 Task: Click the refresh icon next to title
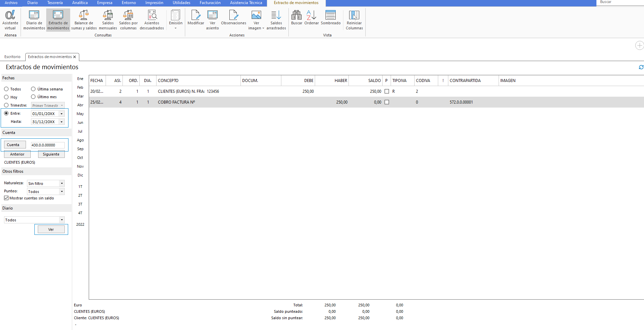click(641, 67)
